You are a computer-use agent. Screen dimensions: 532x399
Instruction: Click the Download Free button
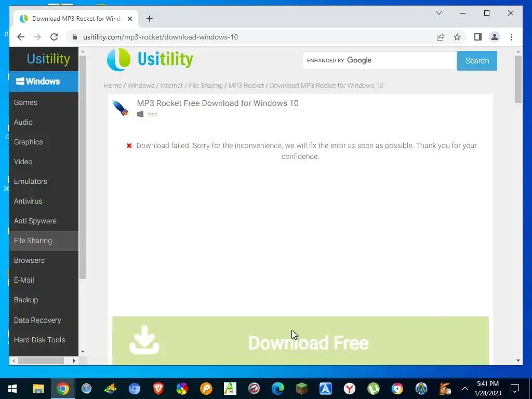click(x=300, y=341)
